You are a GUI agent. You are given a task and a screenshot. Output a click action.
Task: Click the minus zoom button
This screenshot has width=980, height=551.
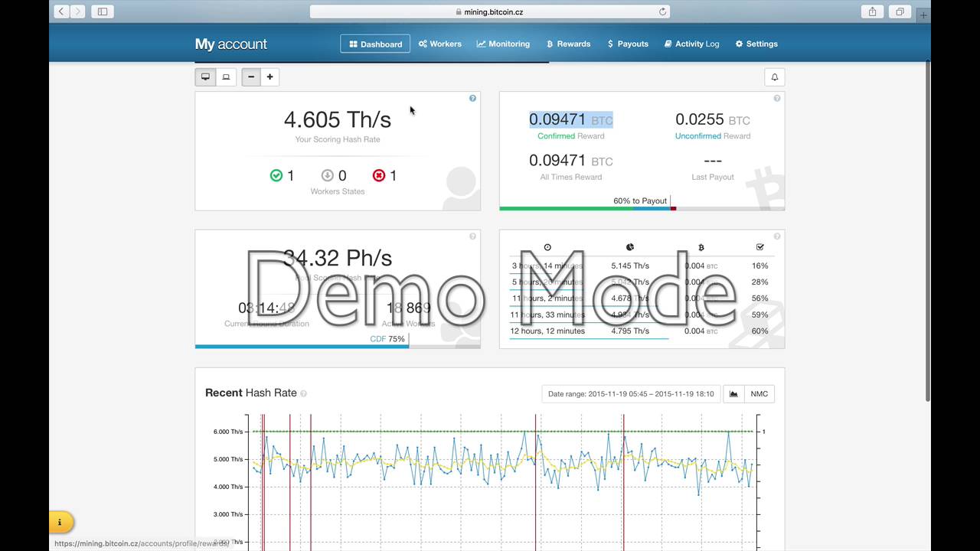[x=251, y=77]
